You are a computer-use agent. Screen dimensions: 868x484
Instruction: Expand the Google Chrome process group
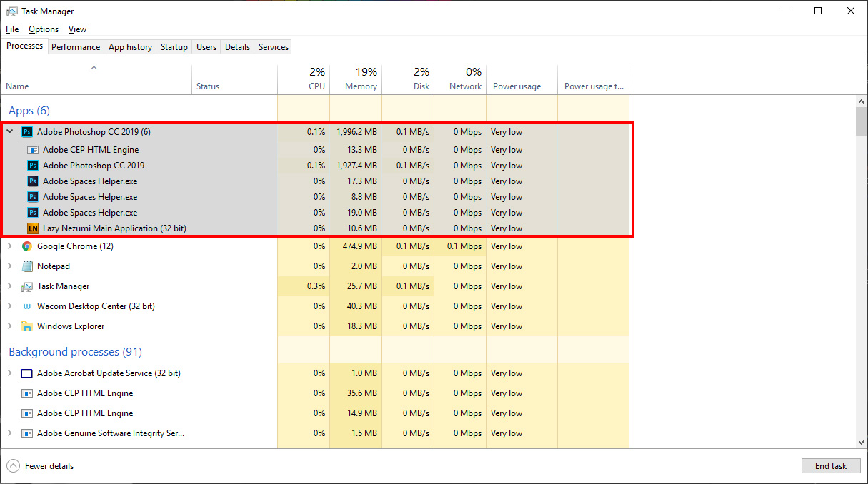pos(10,246)
